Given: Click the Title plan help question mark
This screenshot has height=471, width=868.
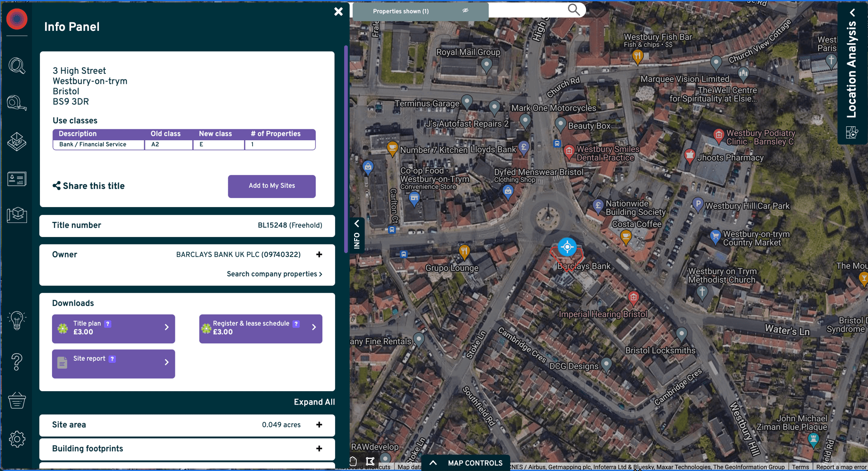Looking at the screenshot, I should click(108, 324).
